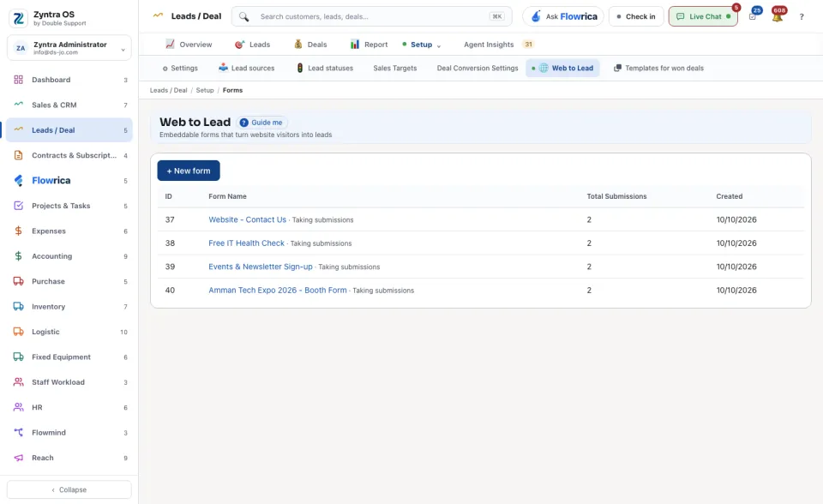Click the notifications bell icon
Screen dimensions: 823x504
click(x=778, y=16)
